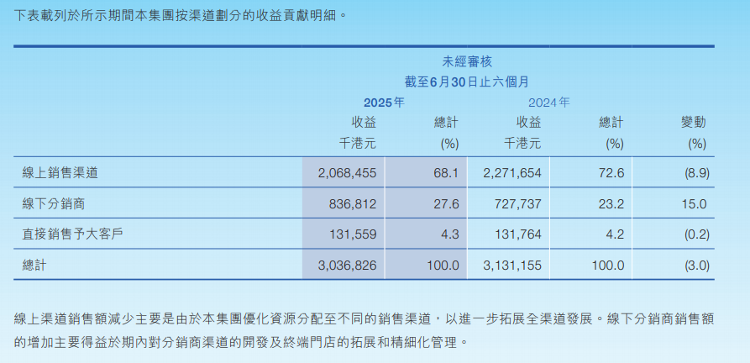Select the total 3,036,826
Viewport: 750px width, 363px height.
click(x=347, y=265)
